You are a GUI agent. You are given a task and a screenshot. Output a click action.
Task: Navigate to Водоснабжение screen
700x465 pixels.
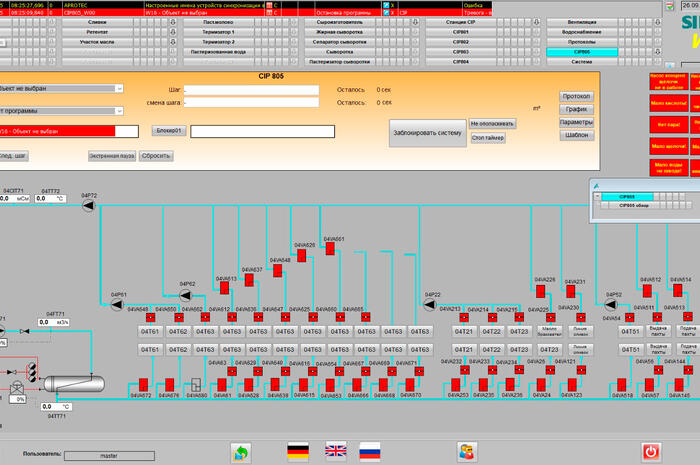pyautogui.click(x=582, y=32)
